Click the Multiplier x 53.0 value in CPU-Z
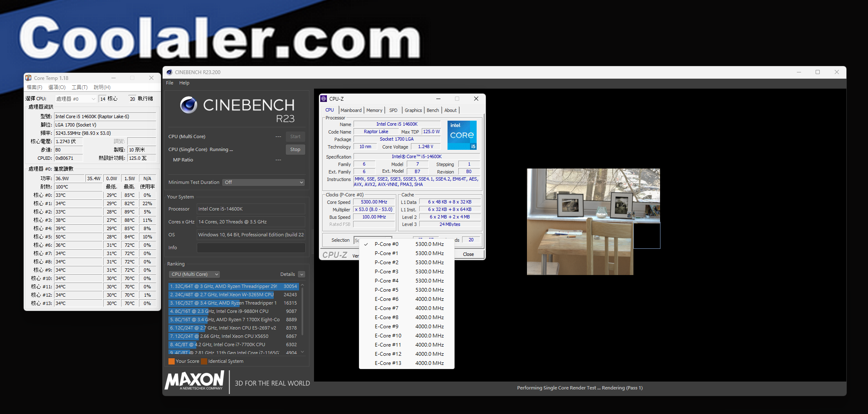Screen dimensions: 868x414 (374, 209)
